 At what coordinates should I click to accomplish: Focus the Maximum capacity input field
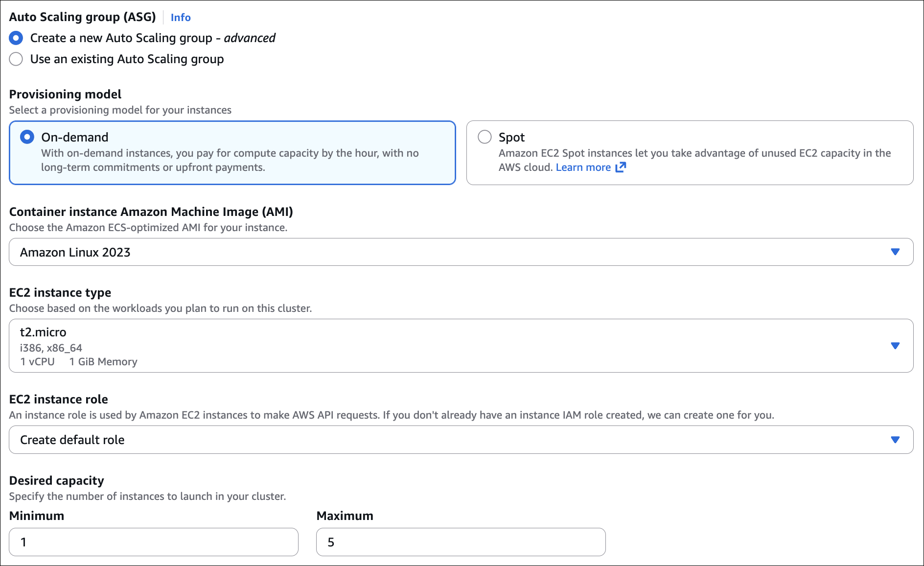[461, 542]
